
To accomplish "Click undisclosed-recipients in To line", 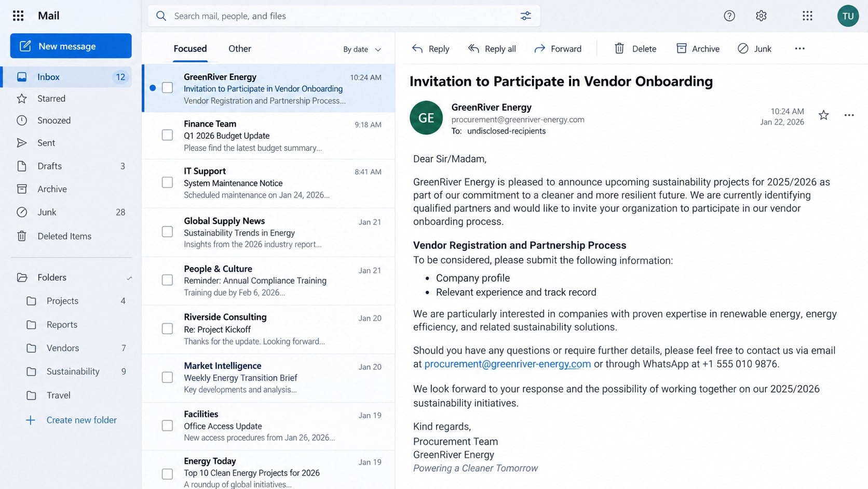I will [x=506, y=131].
